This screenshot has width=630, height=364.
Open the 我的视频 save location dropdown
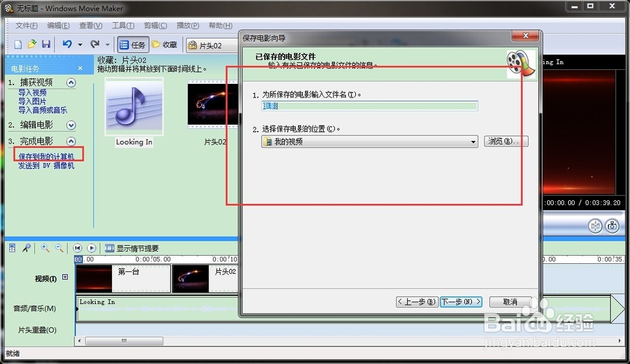(370, 142)
